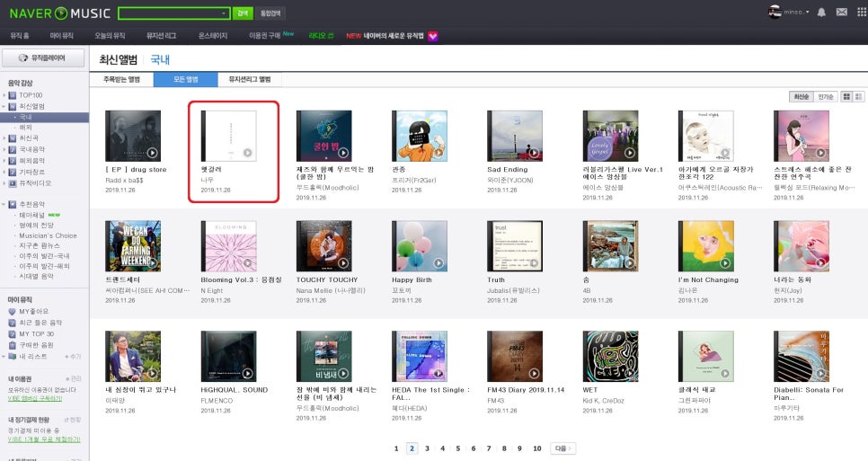Sort albums by 최신순 (newest)

(x=801, y=97)
